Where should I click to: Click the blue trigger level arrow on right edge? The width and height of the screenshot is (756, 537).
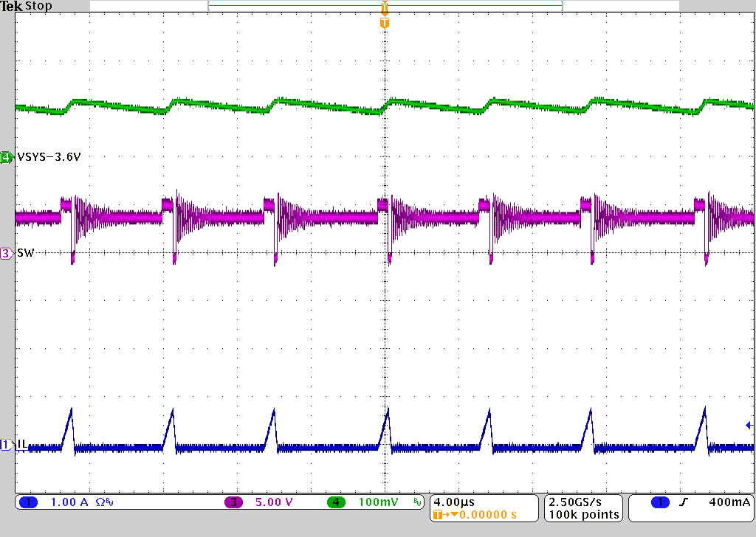click(749, 426)
